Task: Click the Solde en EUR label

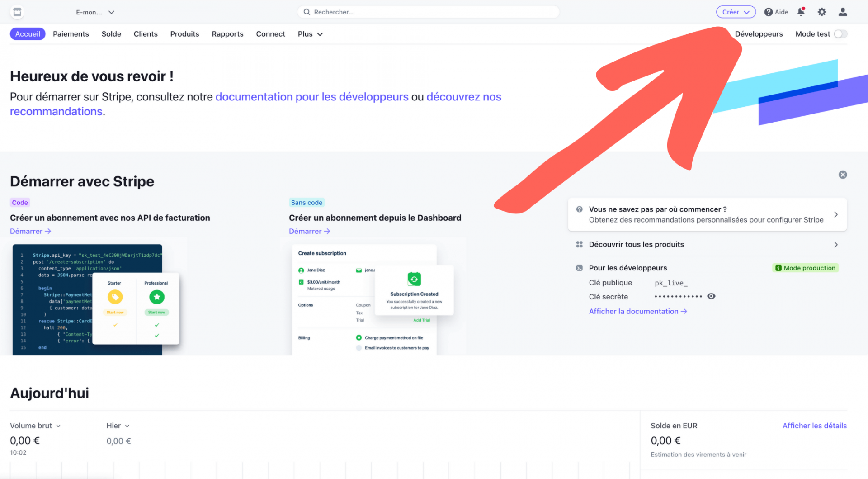Action: point(674,426)
